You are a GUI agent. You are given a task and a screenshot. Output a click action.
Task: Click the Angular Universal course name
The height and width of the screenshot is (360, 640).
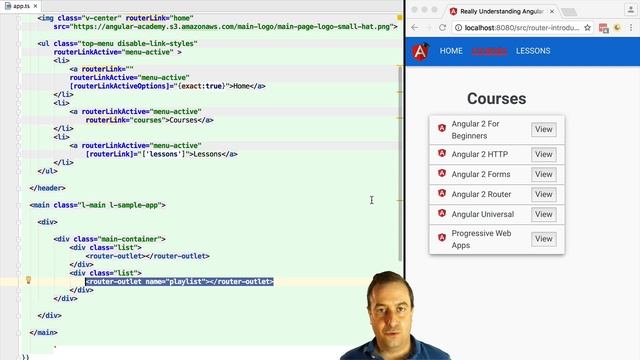coord(483,214)
